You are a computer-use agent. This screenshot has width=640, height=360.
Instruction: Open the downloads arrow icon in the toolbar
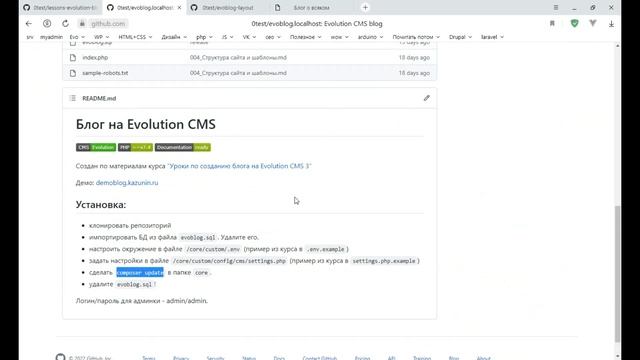click(x=611, y=24)
